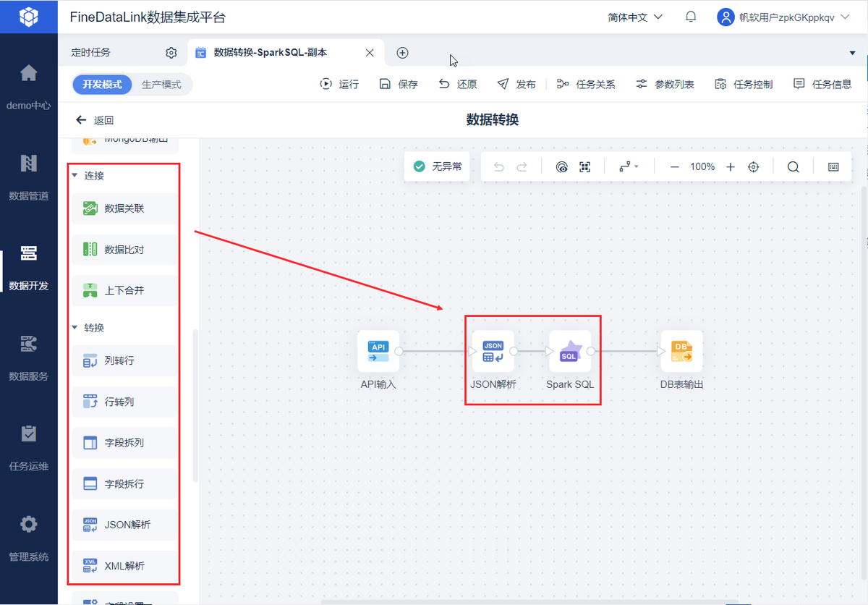Open keyboard shortcuts icon
The width and height of the screenshot is (868, 605).
pyautogui.click(x=833, y=167)
